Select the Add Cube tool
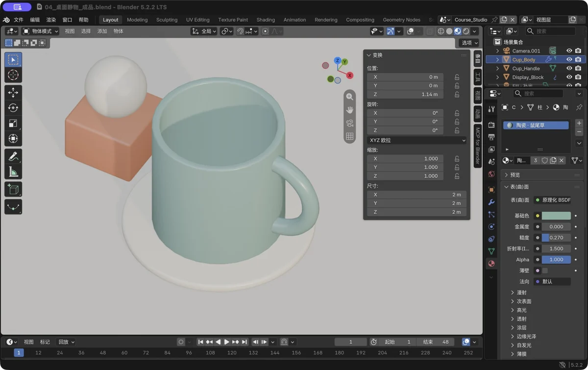588x370 pixels. pyautogui.click(x=13, y=190)
